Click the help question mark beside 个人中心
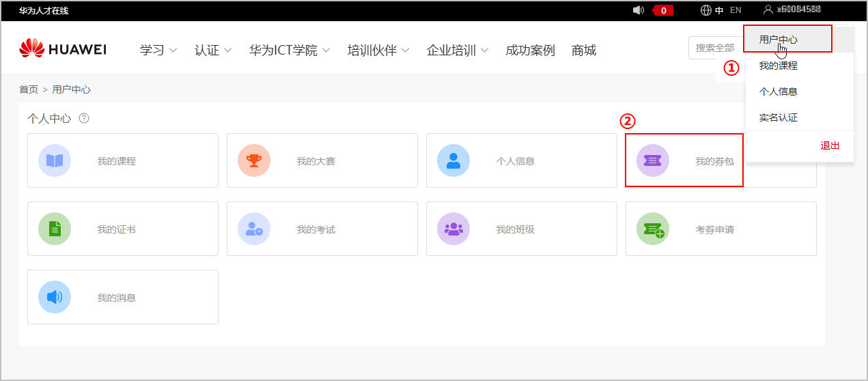The image size is (868, 381). pos(84,118)
